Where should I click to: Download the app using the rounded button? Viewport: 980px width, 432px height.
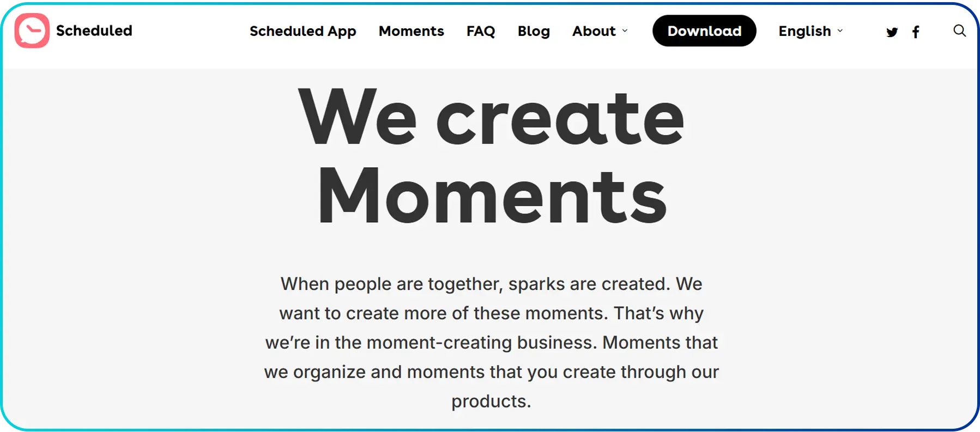click(704, 31)
